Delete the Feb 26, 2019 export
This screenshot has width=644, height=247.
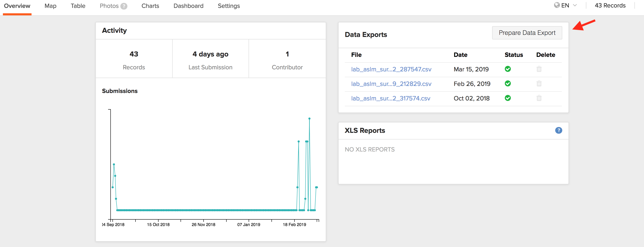coord(539,83)
